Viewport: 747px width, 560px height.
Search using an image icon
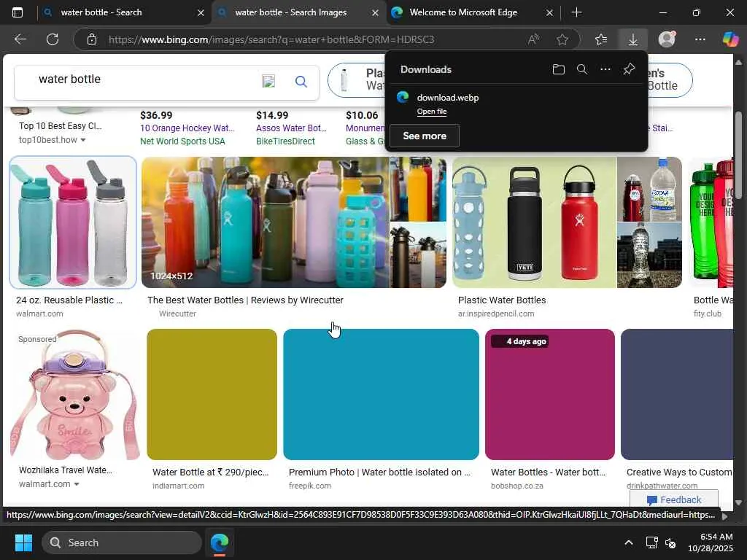268,81
